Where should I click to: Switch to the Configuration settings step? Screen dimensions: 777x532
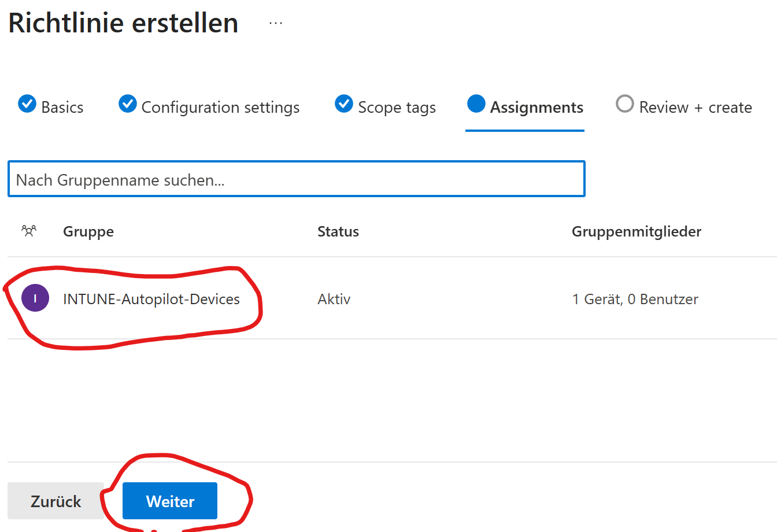point(220,108)
